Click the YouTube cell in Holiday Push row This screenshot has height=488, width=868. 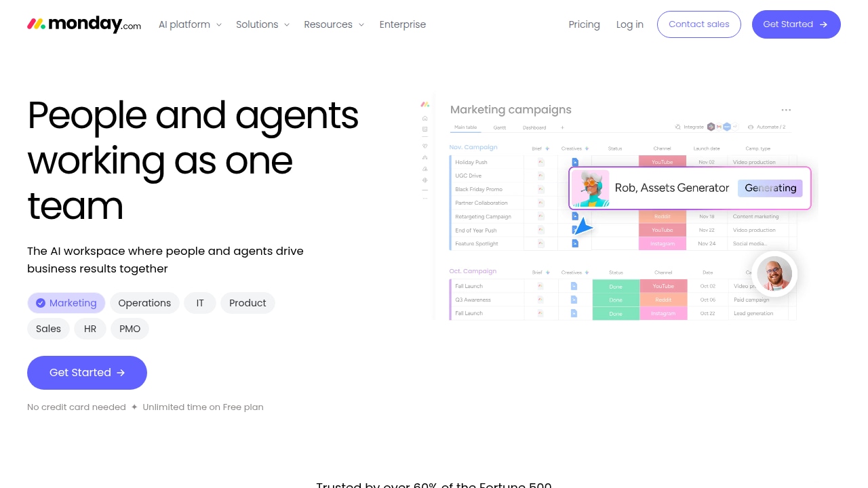point(663,162)
